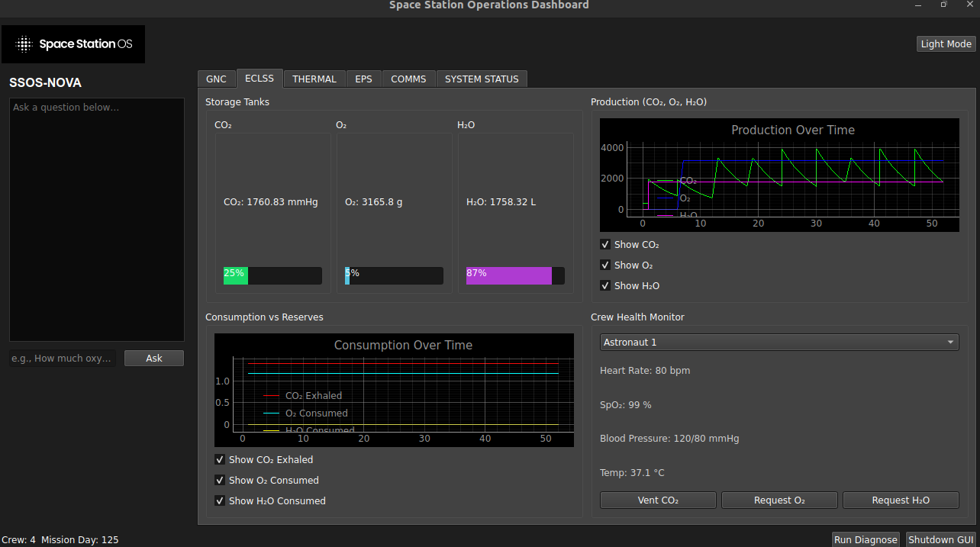980x547 pixels.
Task: Switch to the GNC tab
Action: pos(216,79)
